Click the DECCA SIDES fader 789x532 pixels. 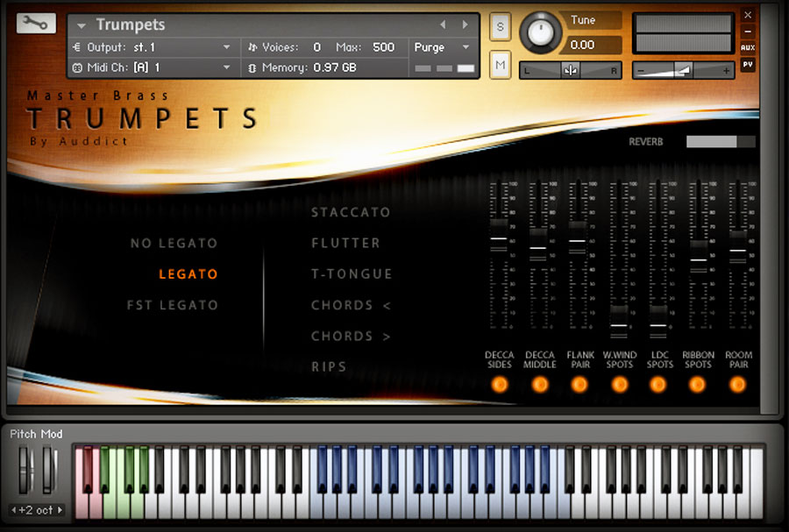click(499, 238)
